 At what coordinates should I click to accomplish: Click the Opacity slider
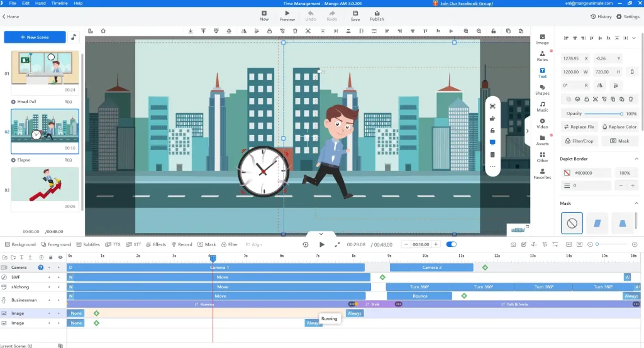[602, 114]
